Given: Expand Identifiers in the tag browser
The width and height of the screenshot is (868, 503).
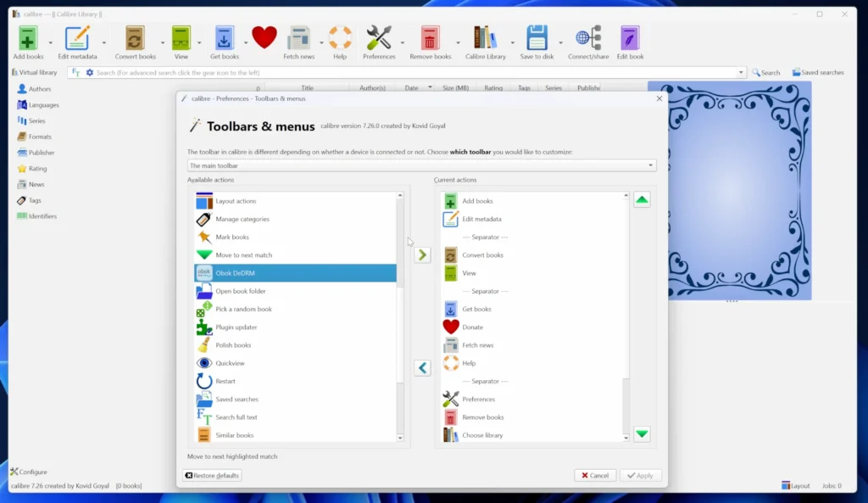Looking at the screenshot, I should 36,216.
